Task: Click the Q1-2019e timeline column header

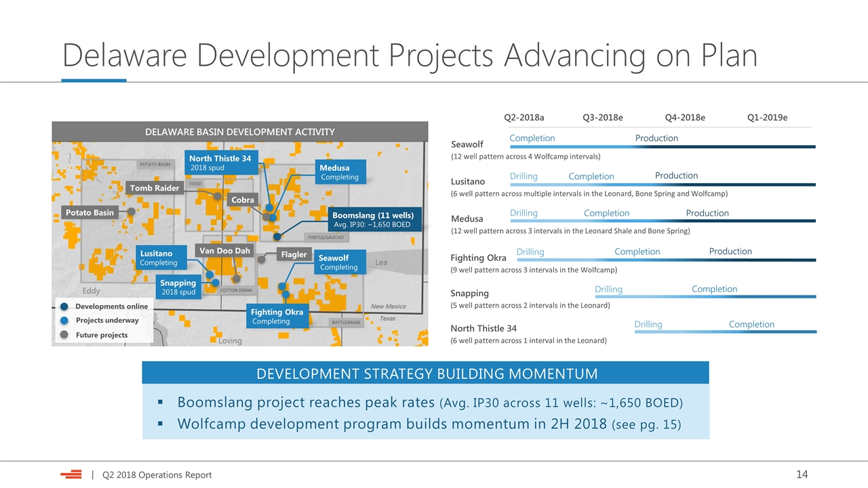Action: point(768,117)
